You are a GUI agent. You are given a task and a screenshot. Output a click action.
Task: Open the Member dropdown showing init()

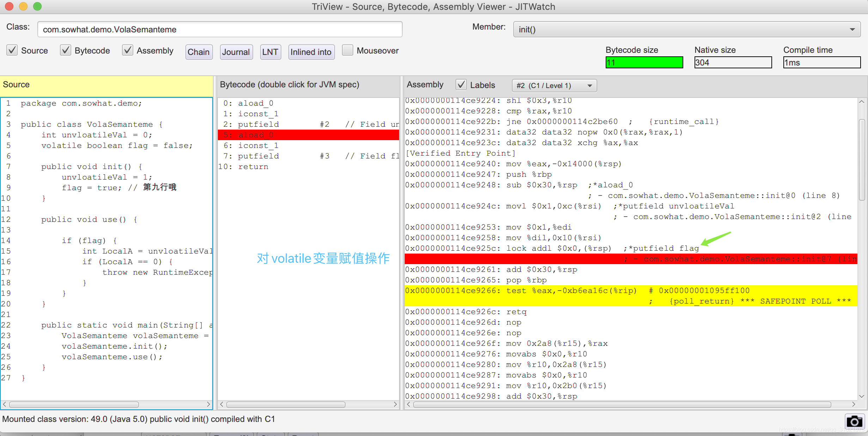click(x=687, y=30)
